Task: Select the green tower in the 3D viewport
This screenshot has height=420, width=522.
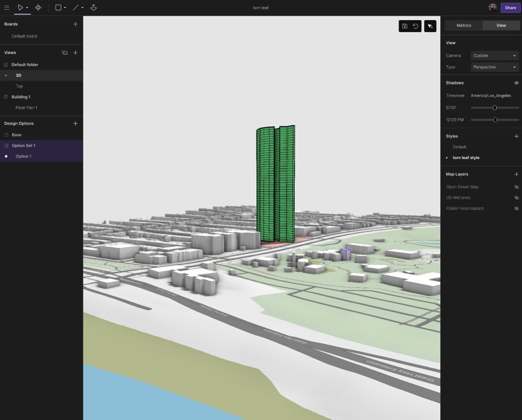Action: click(x=275, y=184)
